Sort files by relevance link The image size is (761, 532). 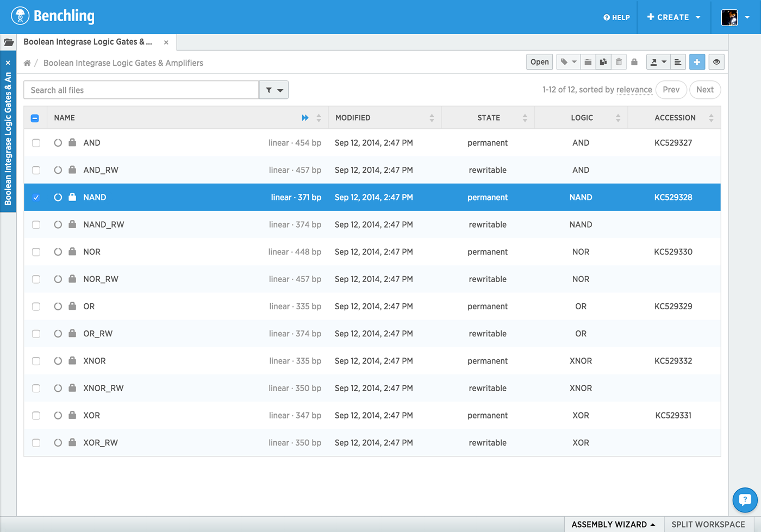[x=634, y=90]
